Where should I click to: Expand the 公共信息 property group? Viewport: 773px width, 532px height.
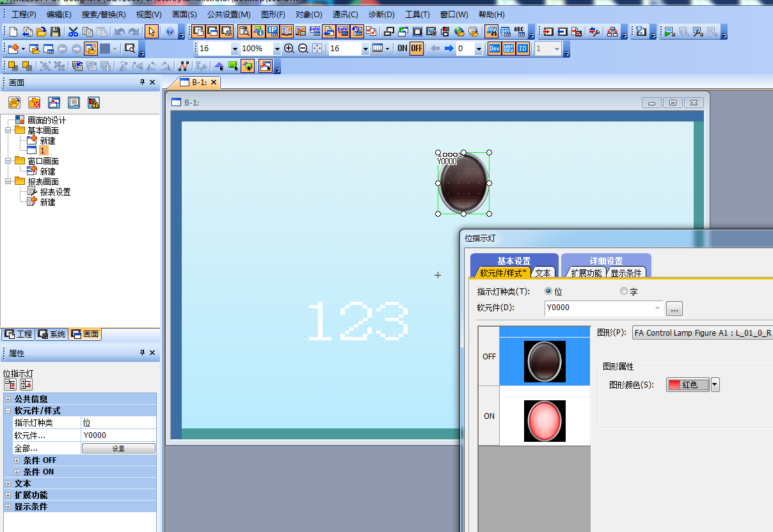point(8,399)
